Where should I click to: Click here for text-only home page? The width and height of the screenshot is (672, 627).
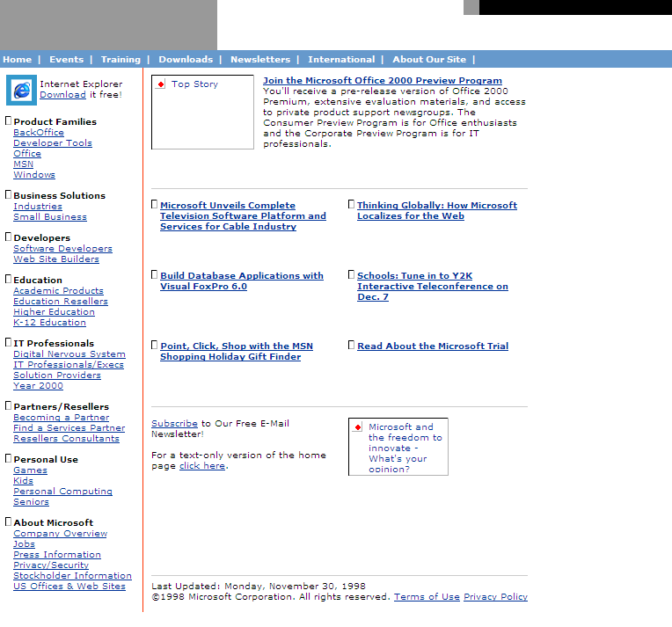202,466
